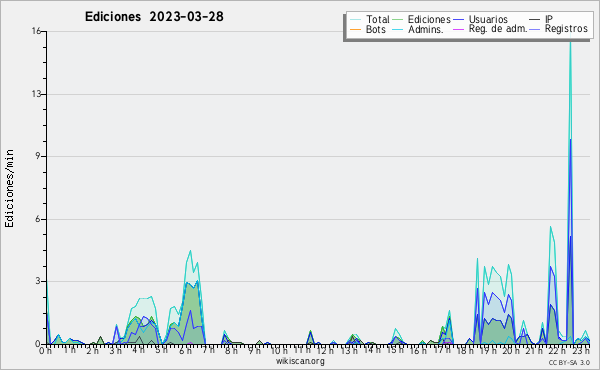Select the 'Ediciones' legend label
Image resolution: width=600 pixels, height=370 pixels.
pos(429,19)
